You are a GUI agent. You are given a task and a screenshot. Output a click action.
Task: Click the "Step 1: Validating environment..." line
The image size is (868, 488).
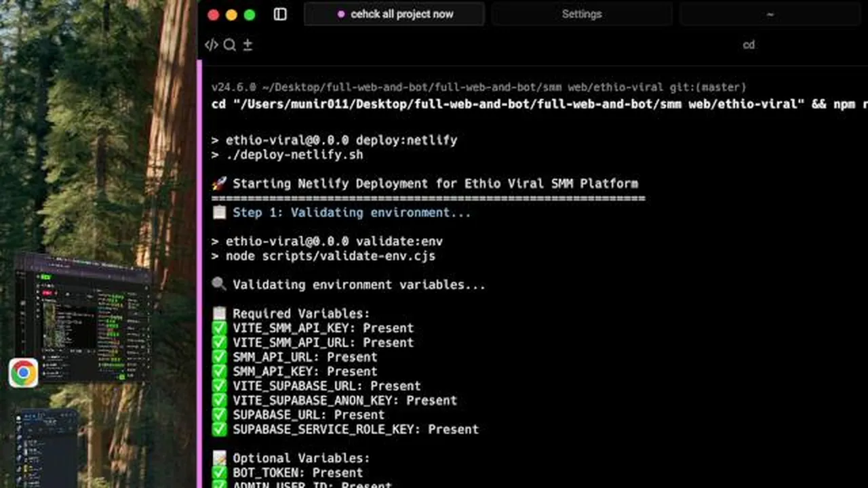pyautogui.click(x=341, y=213)
